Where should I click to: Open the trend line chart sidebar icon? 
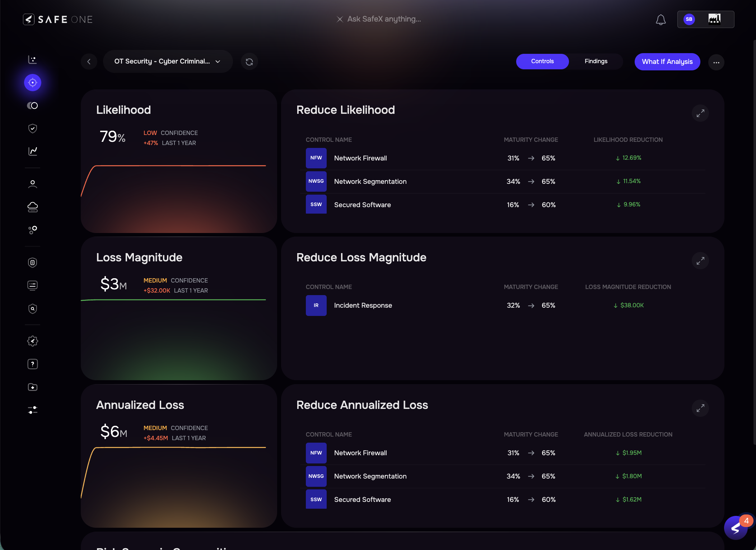[33, 151]
